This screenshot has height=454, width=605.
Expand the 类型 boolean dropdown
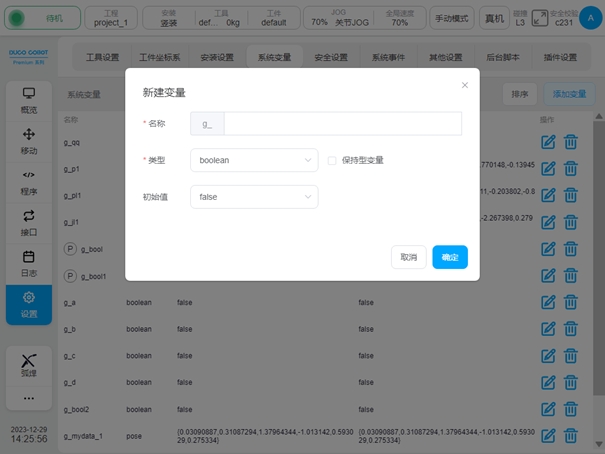click(254, 160)
